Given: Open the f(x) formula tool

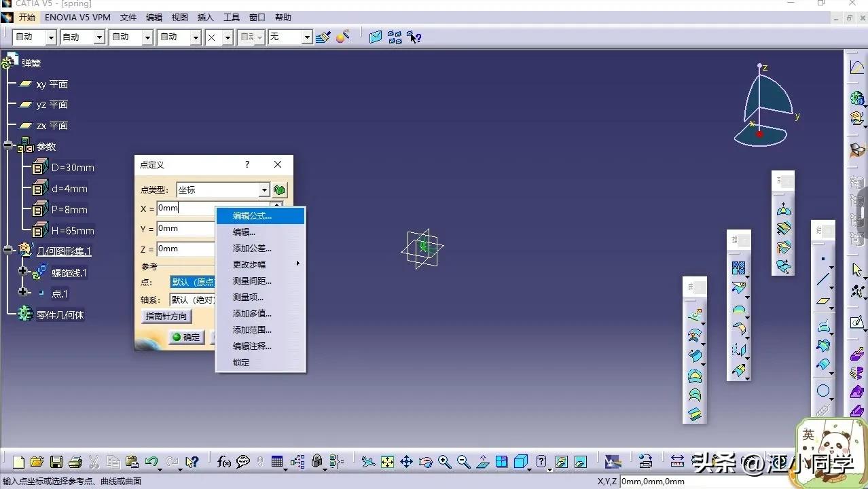Looking at the screenshot, I should pyautogui.click(x=224, y=462).
